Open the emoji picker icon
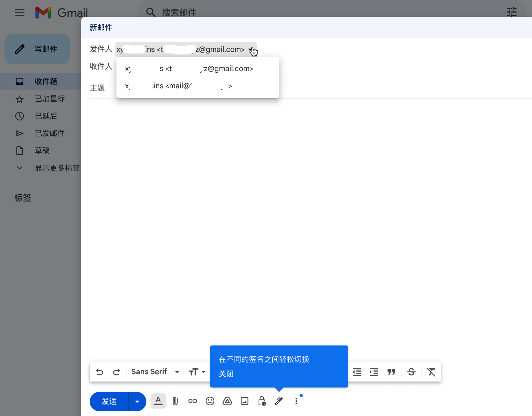 (x=210, y=401)
